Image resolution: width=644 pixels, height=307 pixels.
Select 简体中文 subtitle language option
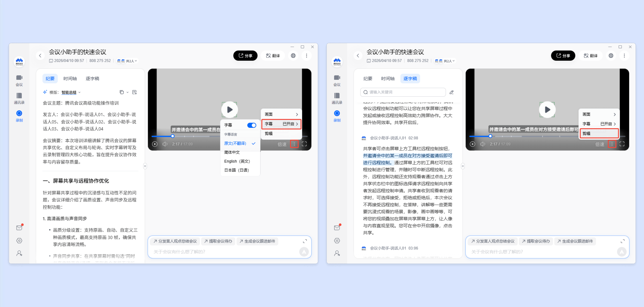[x=232, y=152]
